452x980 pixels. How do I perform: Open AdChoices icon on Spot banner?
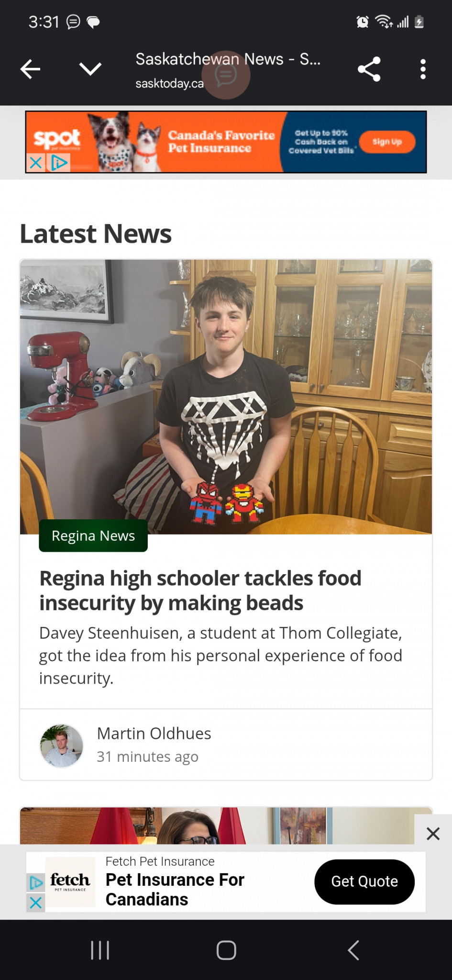(58, 163)
